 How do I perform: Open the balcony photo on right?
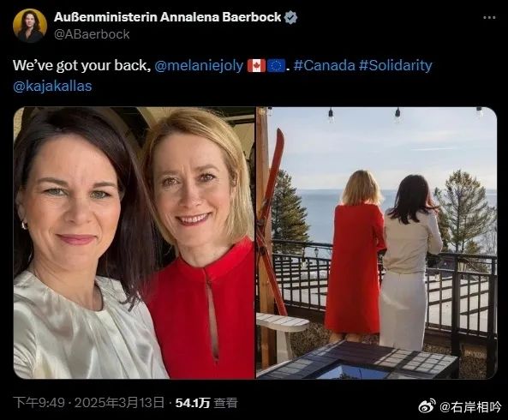(x=376, y=243)
